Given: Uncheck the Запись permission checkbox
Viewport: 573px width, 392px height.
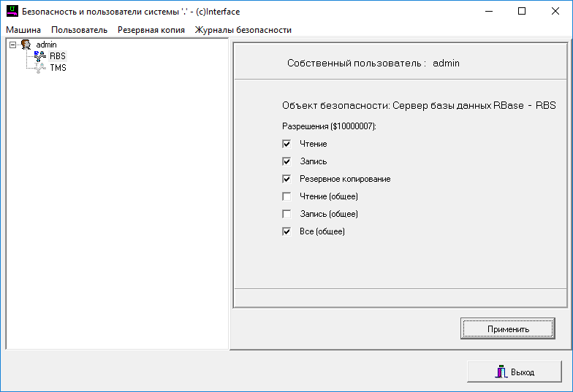Looking at the screenshot, I should click(x=286, y=161).
